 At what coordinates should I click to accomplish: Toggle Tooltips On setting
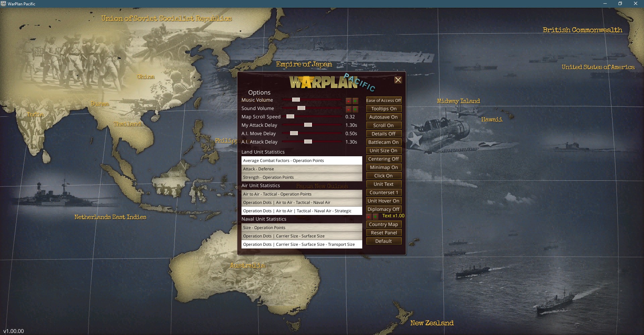click(384, 109)
